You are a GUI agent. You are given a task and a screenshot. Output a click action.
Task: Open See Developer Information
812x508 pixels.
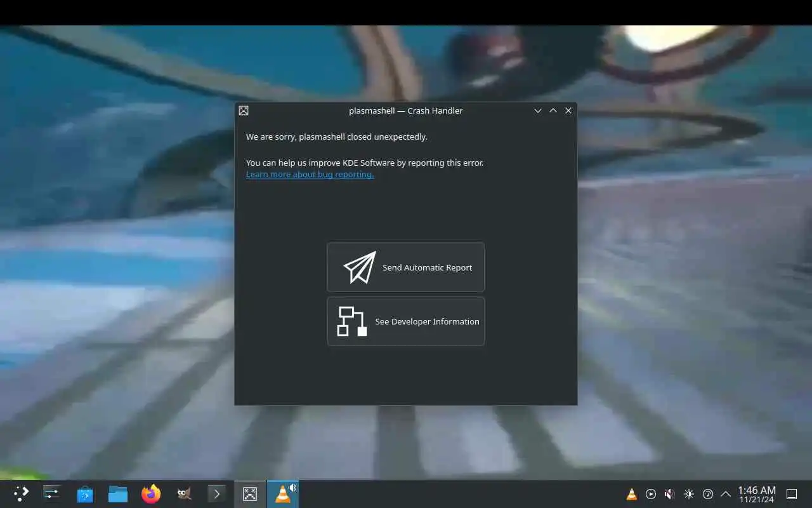(406, 321)
